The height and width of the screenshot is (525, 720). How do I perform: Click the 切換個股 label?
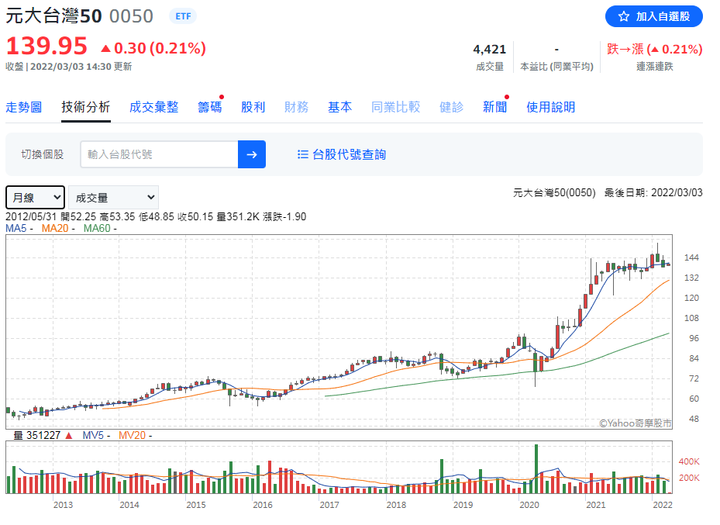coord(42,154)
